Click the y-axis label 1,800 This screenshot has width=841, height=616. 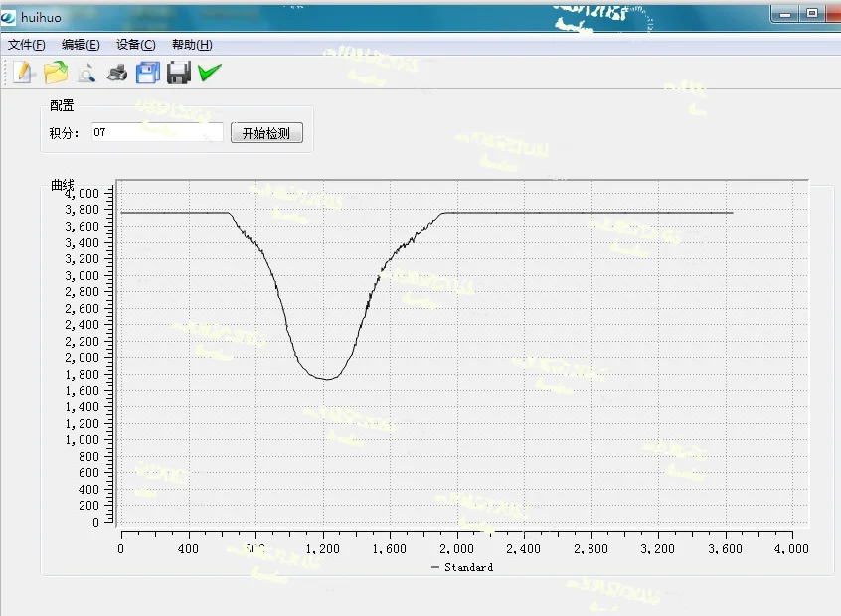[83, 375]
